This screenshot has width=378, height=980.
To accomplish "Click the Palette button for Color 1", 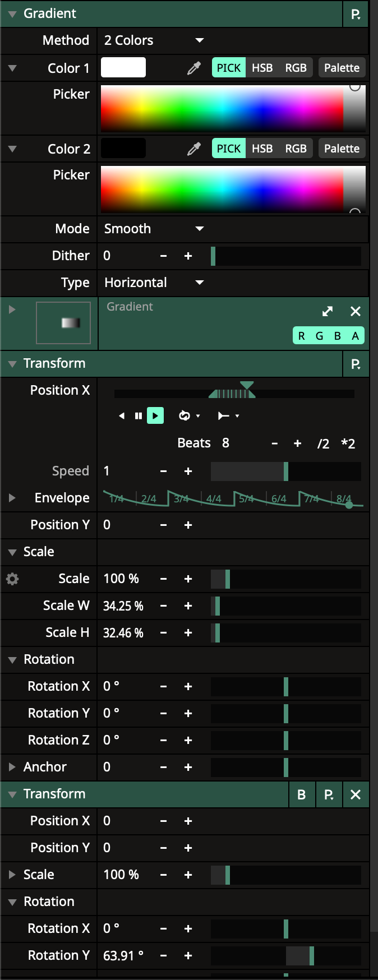I will [x=342, y=68].
